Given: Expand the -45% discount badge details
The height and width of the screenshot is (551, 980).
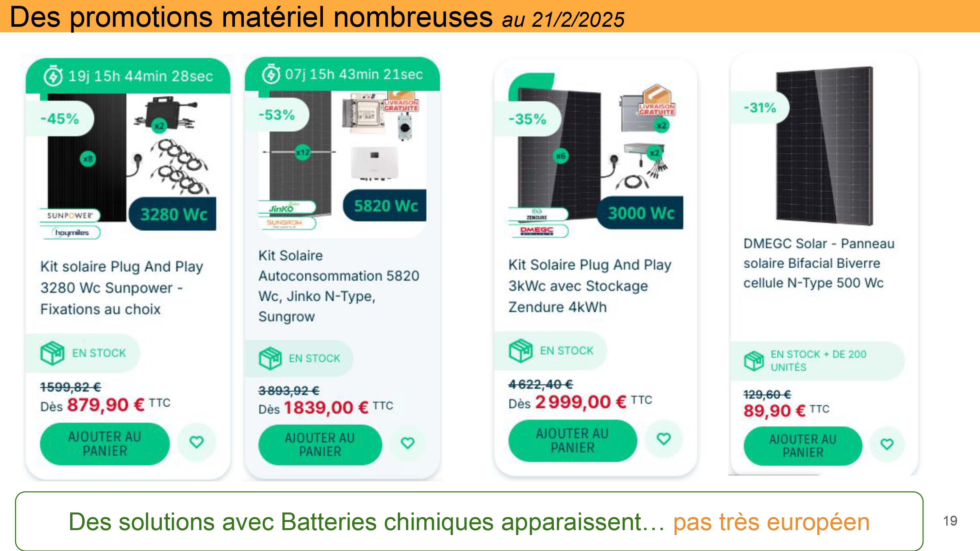Looking at the screenshot, I should 58,118.
